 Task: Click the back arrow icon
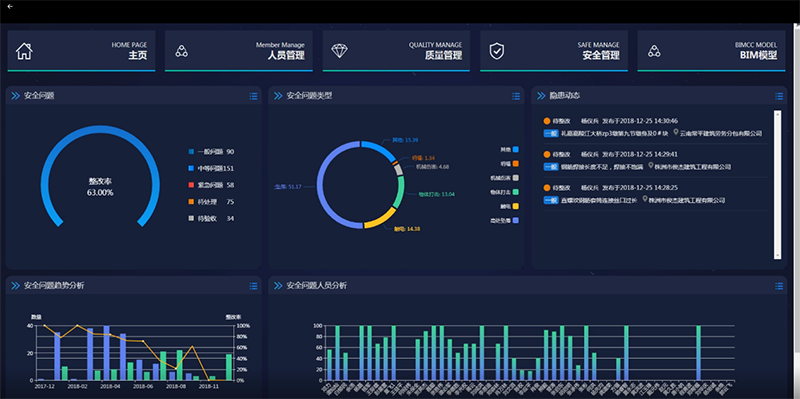pyautogui.click(x=10, y=7)
